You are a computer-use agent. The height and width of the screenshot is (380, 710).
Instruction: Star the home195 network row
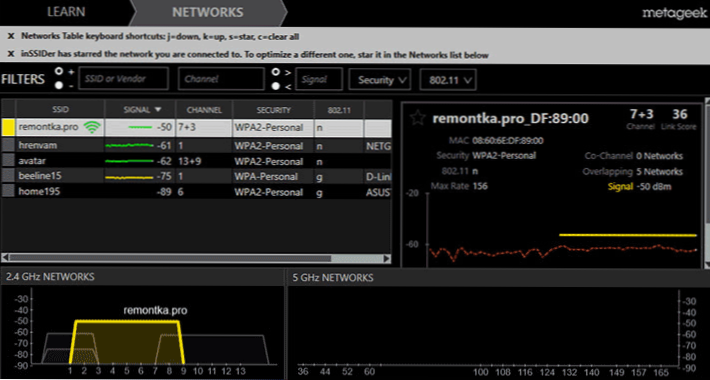click(x=8, y=191)
